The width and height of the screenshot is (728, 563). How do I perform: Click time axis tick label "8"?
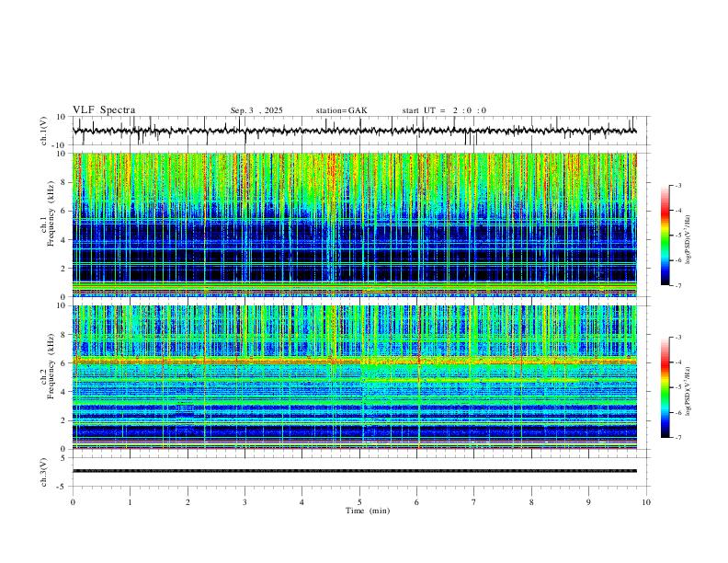coord(531,502)
